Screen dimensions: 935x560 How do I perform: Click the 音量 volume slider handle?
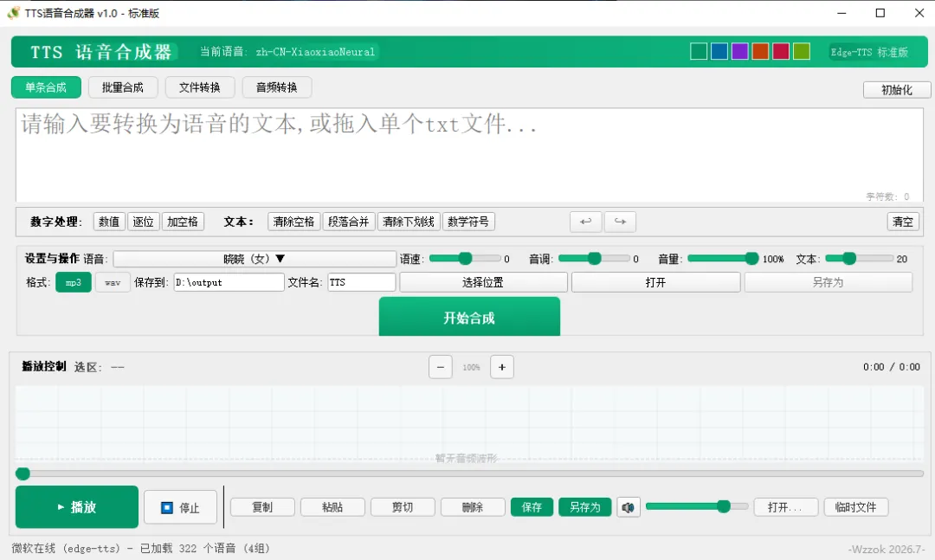(751, 258)
